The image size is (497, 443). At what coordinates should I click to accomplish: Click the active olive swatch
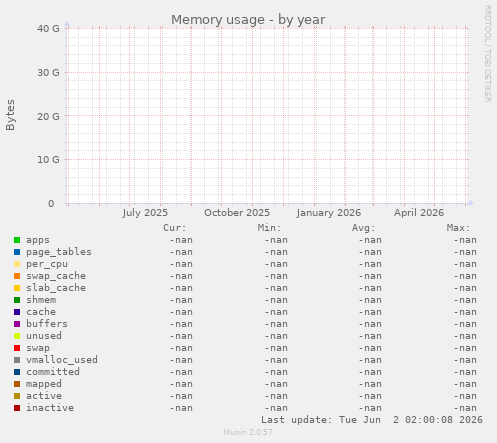(x=17, y=396)
